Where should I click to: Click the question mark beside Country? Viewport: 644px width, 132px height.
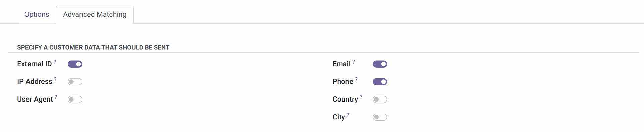361,97
